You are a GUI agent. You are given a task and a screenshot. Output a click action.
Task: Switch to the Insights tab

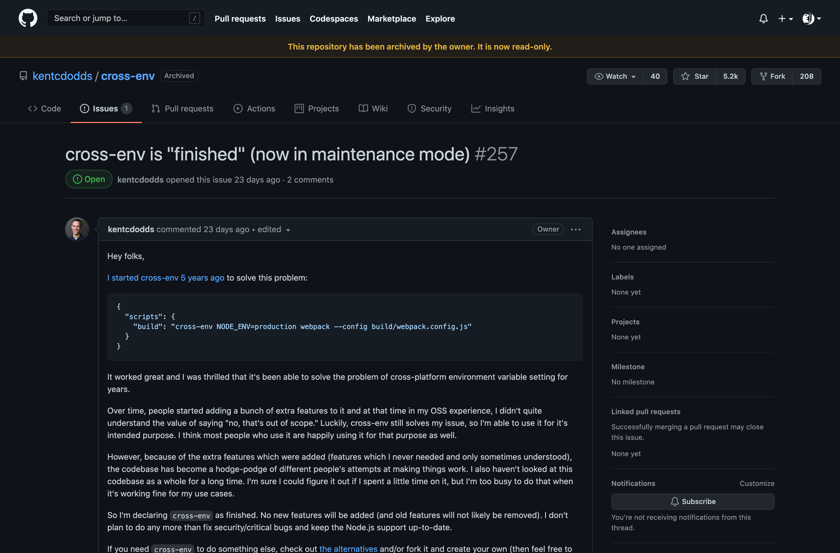(492, 108)
